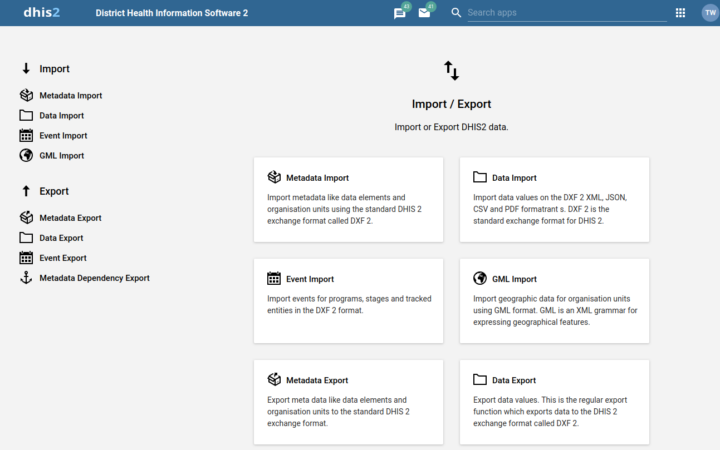Open the GML Import card
Screen dimensions: 720x450
point(554,301)
